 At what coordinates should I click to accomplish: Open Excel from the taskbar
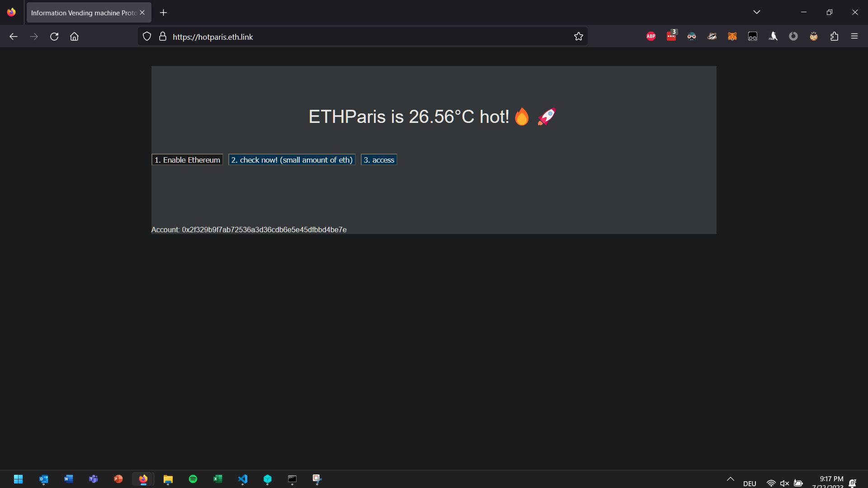218,479
